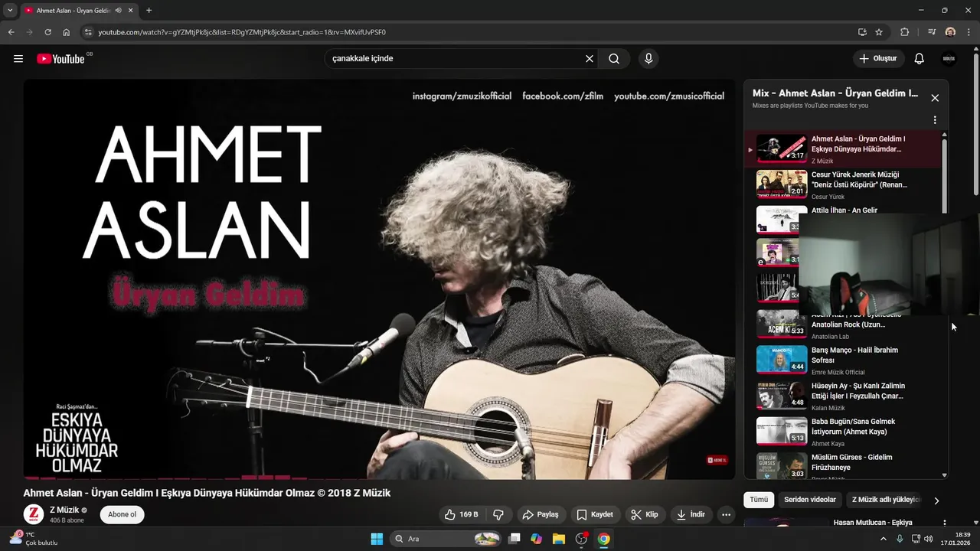Screen dimensions: 980x551
Task: Subscribe with the Abone ol button
Action: click(x=122, y=514)
